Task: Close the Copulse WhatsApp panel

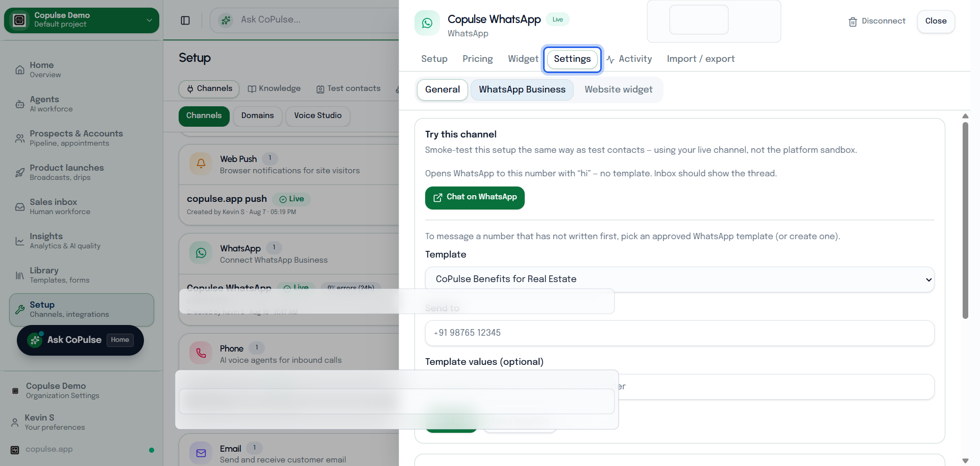Action: [936, 21]
